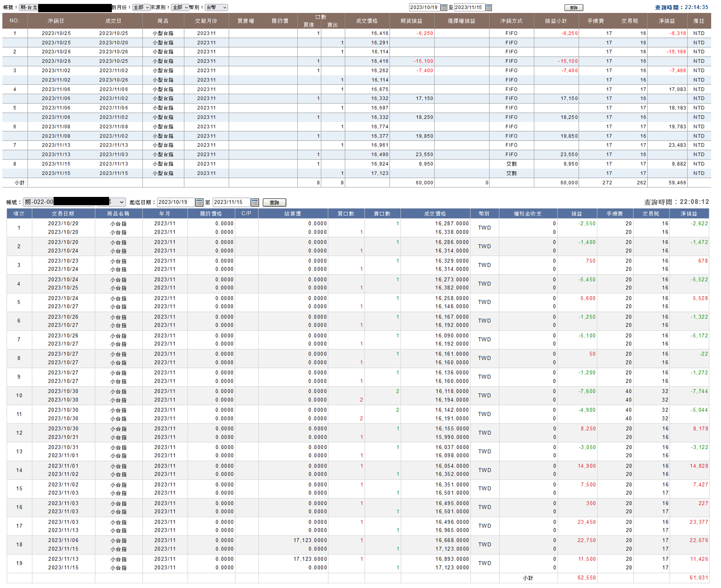Expand the 幣別 台幣 dropdown
Screen dimensions: 721x588
point(216,7)
